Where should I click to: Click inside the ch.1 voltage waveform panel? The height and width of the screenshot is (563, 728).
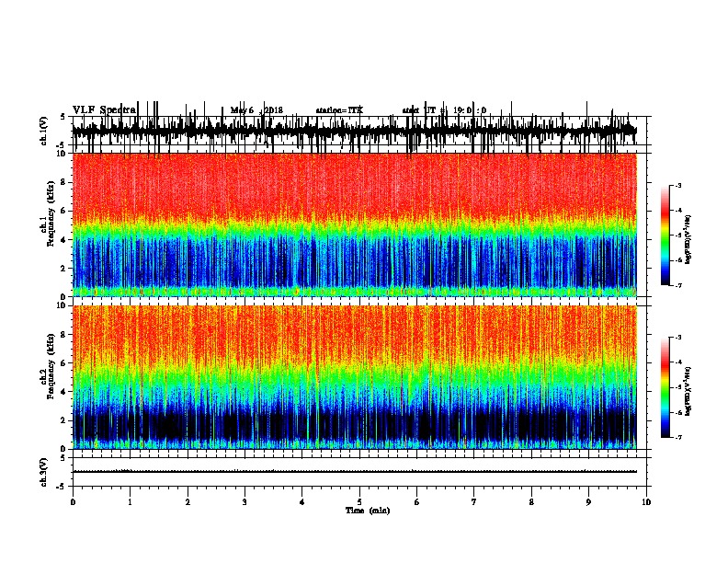[359, 131]
